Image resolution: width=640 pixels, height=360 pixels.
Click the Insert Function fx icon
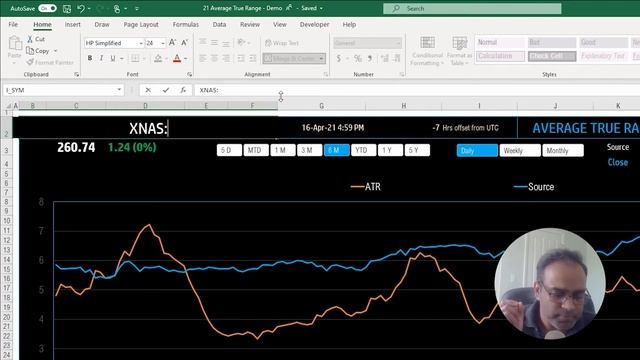coord(183,90)
